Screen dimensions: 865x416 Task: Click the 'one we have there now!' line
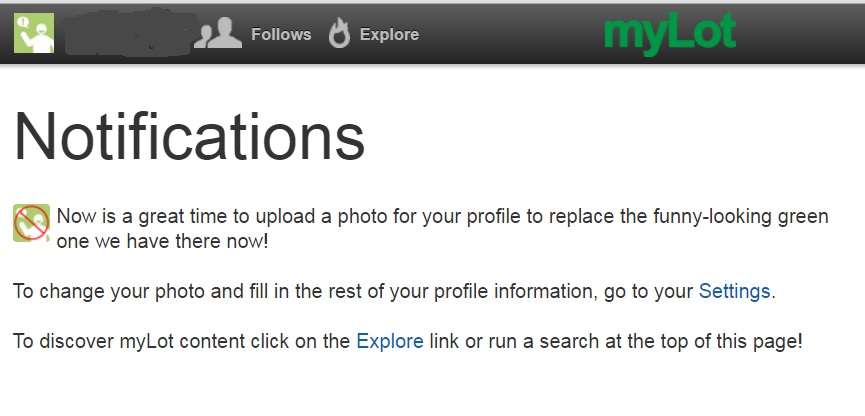pyautogui.click(x=162, y=241)
